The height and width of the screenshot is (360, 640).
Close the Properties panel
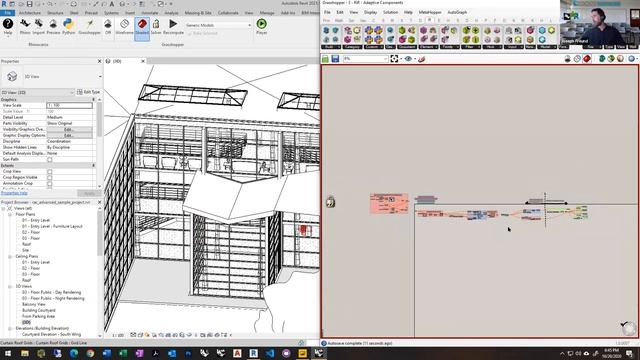[100, 61]
